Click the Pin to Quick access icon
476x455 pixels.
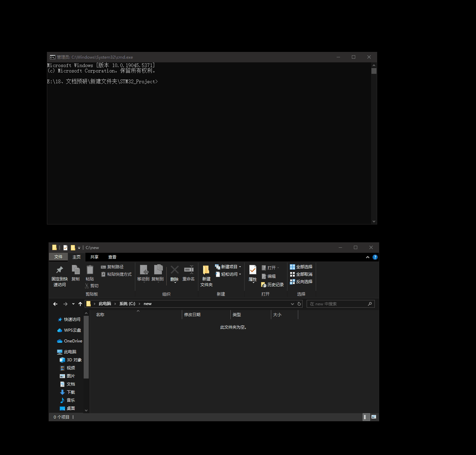[x=60, y=270]
